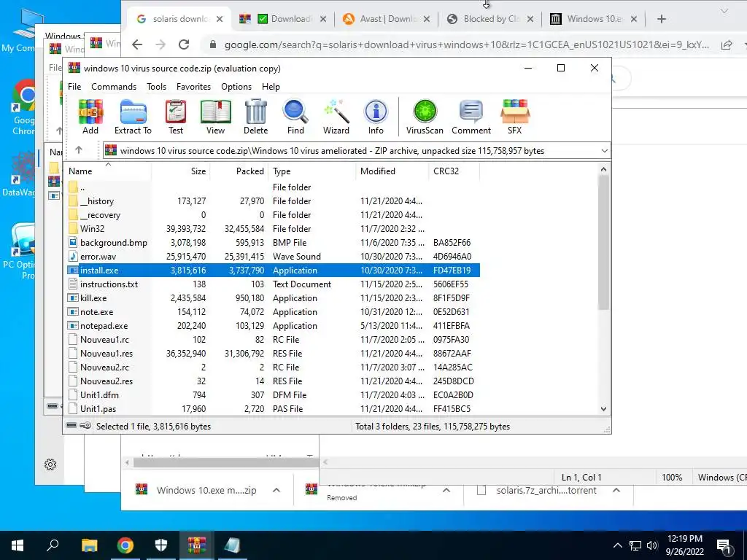747x560 pixels.
Task: Expand the solaris torrent download options
Action: tap(616, 490)
